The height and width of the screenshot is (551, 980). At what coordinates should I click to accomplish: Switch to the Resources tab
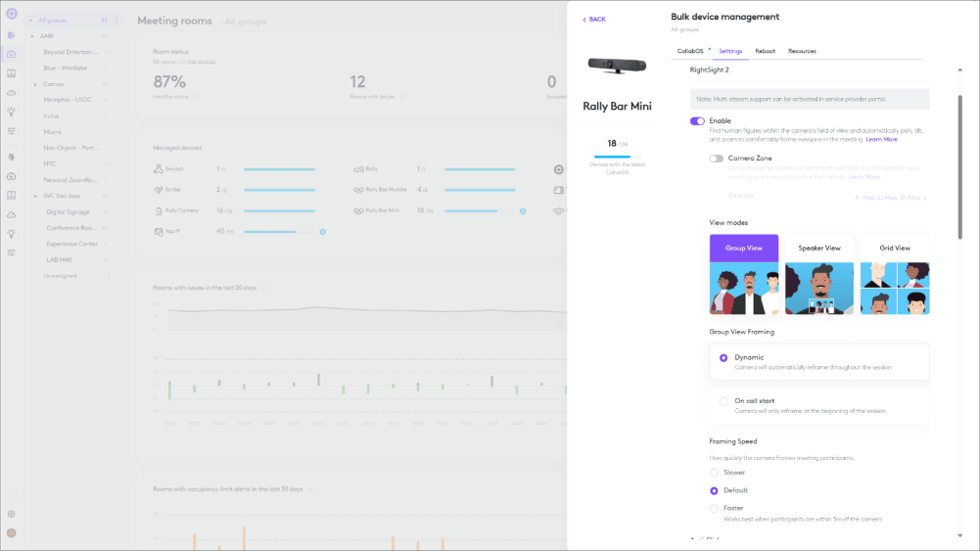pos(802,51)
